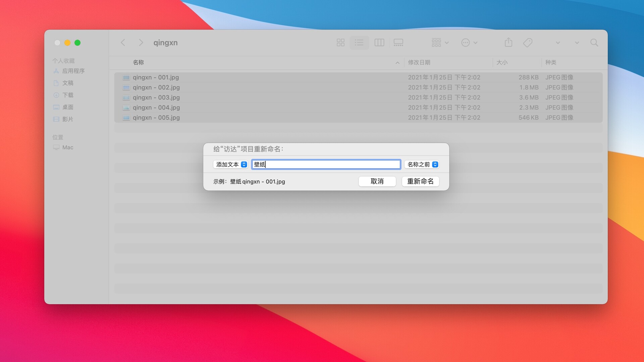This screenshot has height=362, width=644.
Task: Switch to list view in the toolbar
Action: pos(359,43)
